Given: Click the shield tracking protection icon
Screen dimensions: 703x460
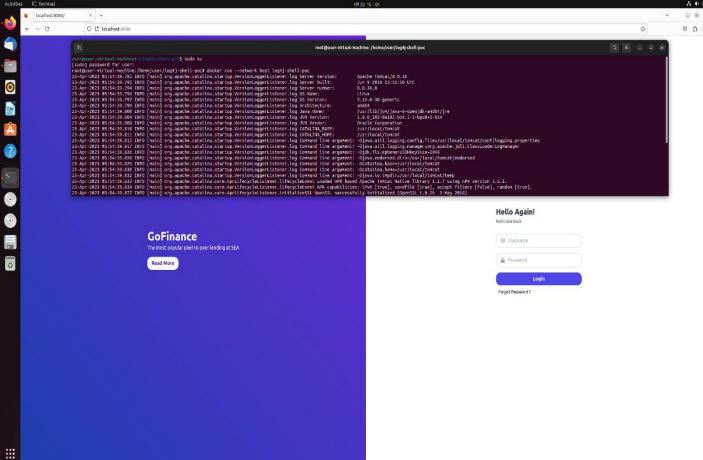Looking at the screenshot, I should (x=89, y=29).
